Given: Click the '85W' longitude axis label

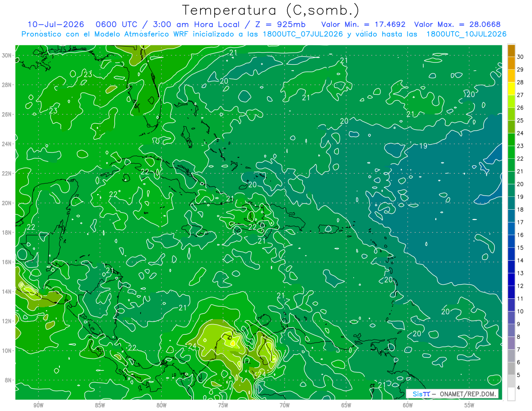Looking at the screenshot, I should tap(100, 405).
